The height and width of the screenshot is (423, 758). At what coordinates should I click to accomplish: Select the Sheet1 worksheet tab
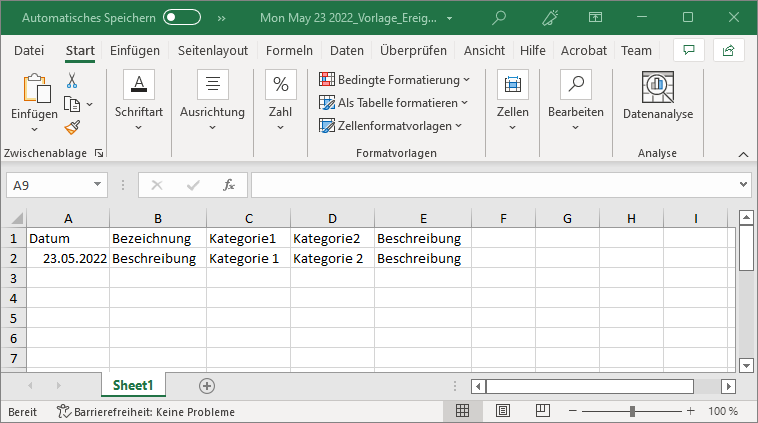coord(133,385)
